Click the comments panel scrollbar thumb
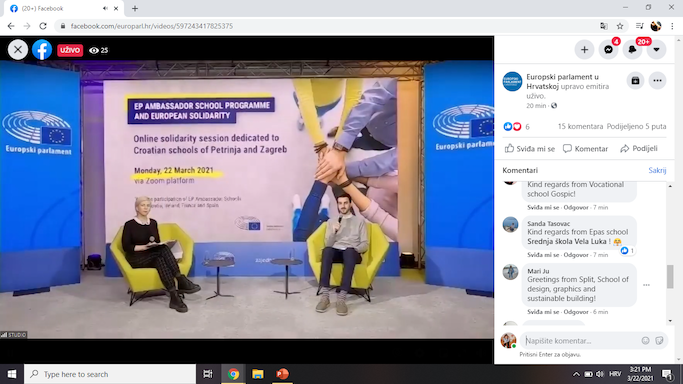The height and width of the screenshot is (384, 683). tap(670, 276)
